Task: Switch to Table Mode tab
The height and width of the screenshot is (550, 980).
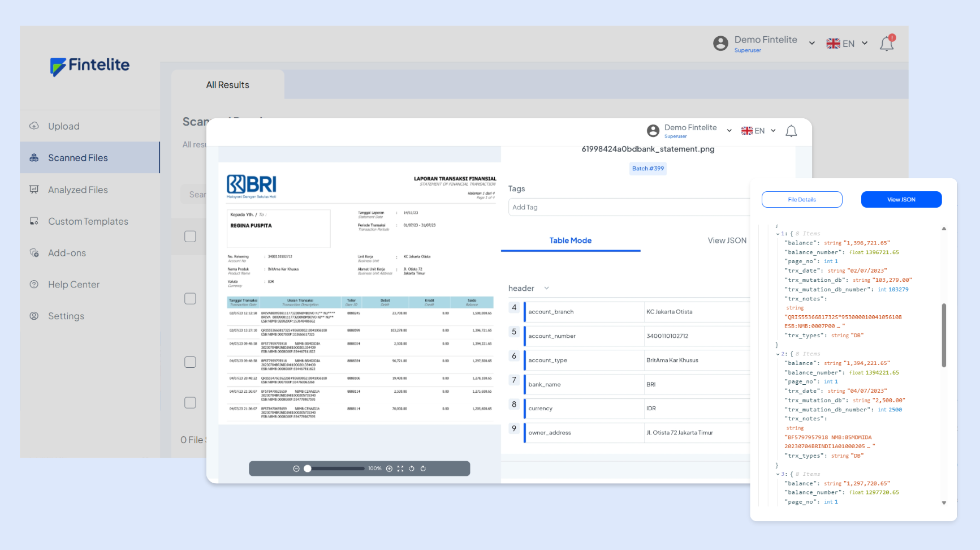Action: pos(570,240)
